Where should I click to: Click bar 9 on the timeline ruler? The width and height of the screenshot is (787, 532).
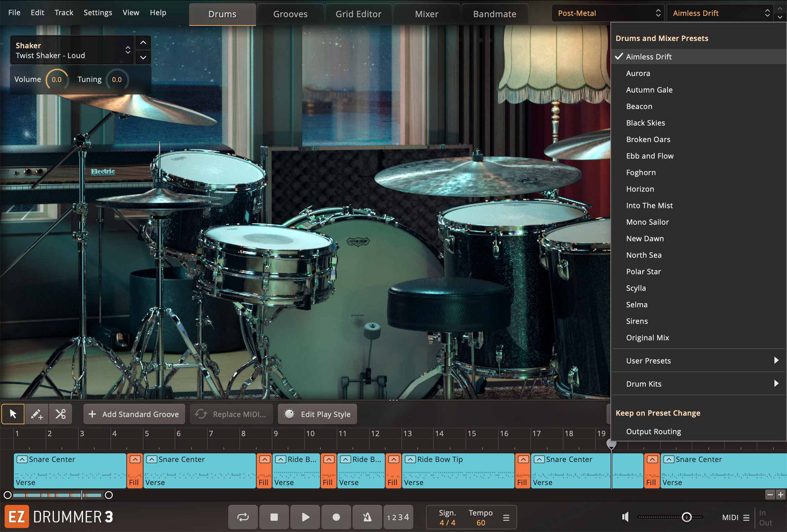click(275, 434)
